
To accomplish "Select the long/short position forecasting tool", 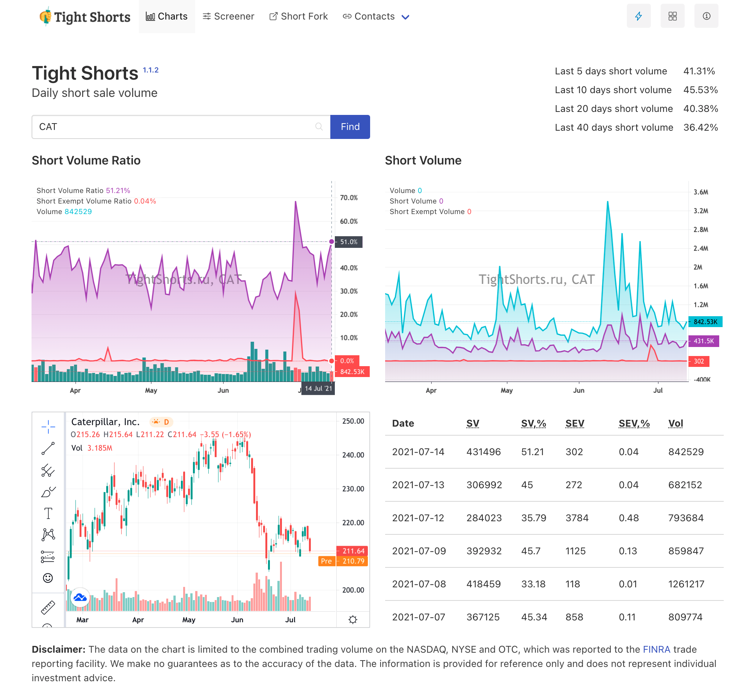I will pyautogui.click(x=48, y=557).
